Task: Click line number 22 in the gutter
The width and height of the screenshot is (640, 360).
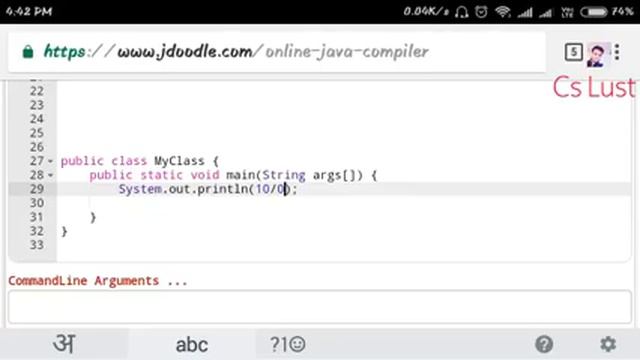Action: (37, 91)
